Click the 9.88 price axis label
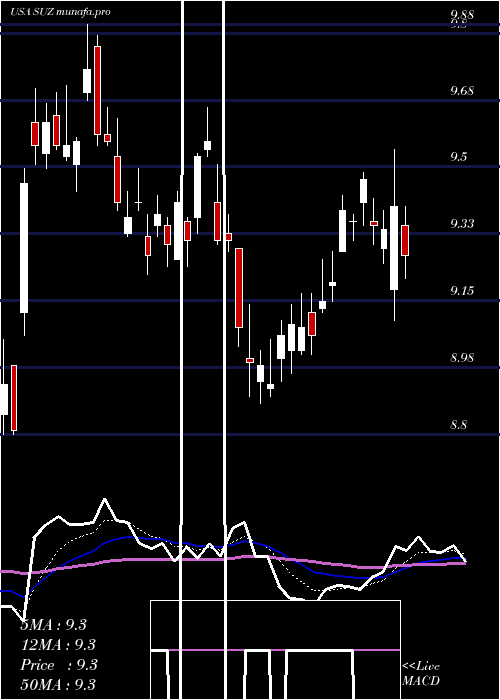The image size is (500, 700). (x=462, y=15)
